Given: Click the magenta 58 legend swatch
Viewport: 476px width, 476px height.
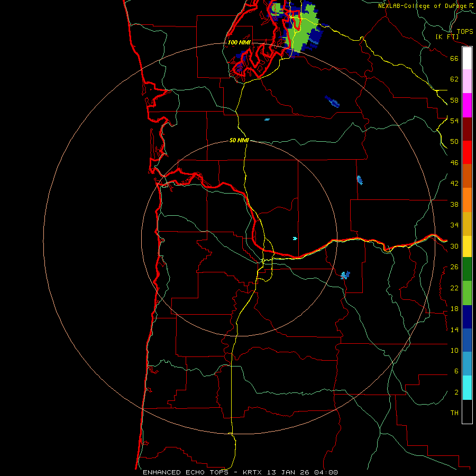Looking at the screenshot, I should [x=467, y=105].
